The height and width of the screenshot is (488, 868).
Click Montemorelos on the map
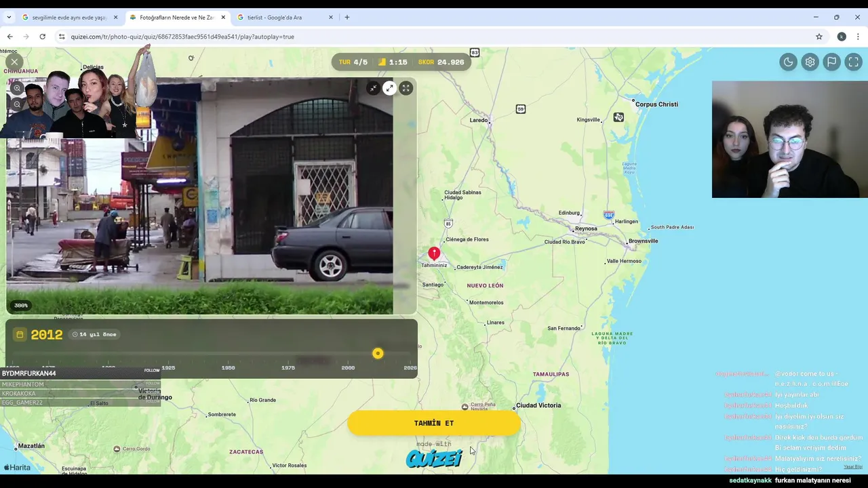486,302
